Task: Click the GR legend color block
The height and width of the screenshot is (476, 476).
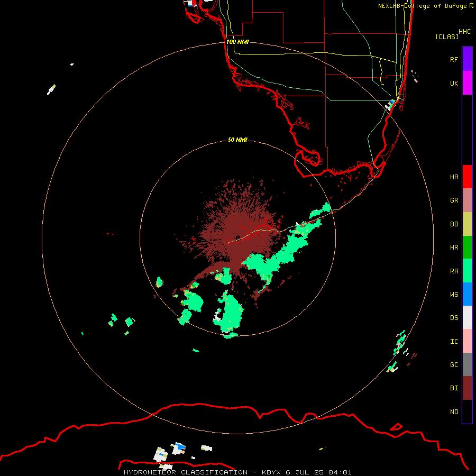Action: (x=467, y=200)
